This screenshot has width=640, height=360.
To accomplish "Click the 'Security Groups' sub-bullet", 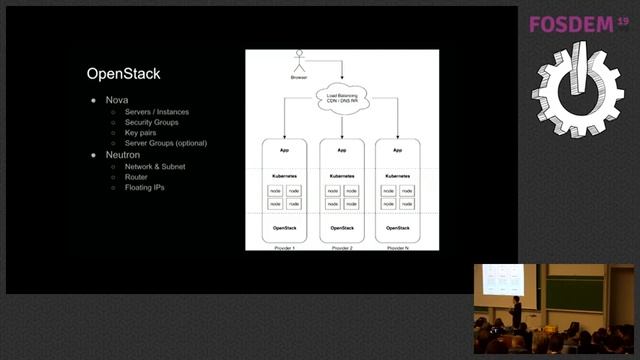I will 151,122.
